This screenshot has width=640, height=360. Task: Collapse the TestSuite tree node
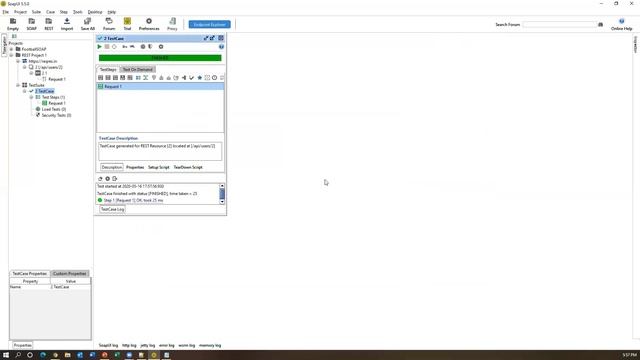(18, 85)
